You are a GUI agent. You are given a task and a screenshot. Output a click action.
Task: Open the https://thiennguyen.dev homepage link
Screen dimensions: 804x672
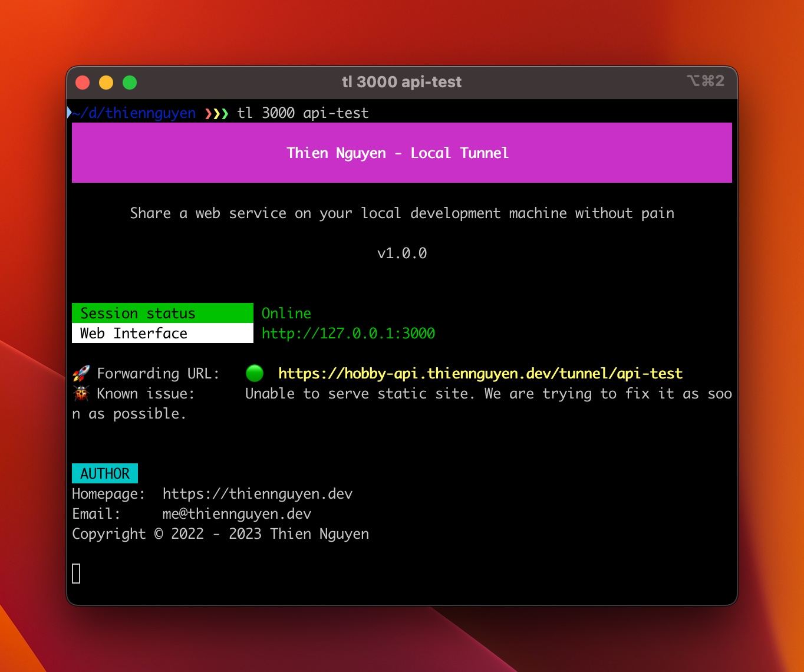click(258, 494)
